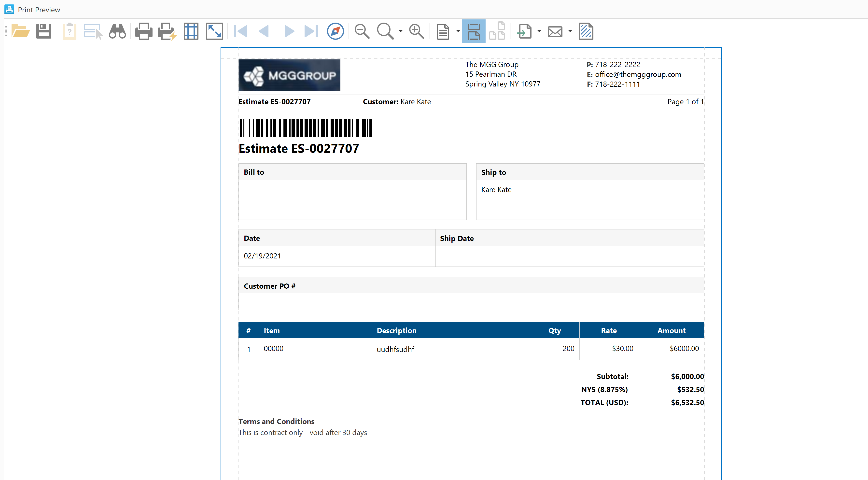Viewport: 868px width, 480px height.
Task: Expand the Export document dropdown arrow
Action: tap(539, 31)
